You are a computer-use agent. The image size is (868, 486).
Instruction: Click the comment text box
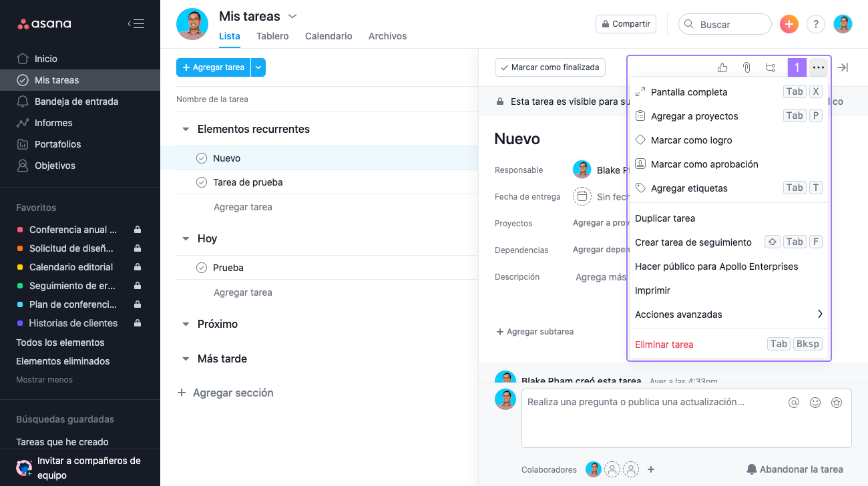(x=686, y=418)
